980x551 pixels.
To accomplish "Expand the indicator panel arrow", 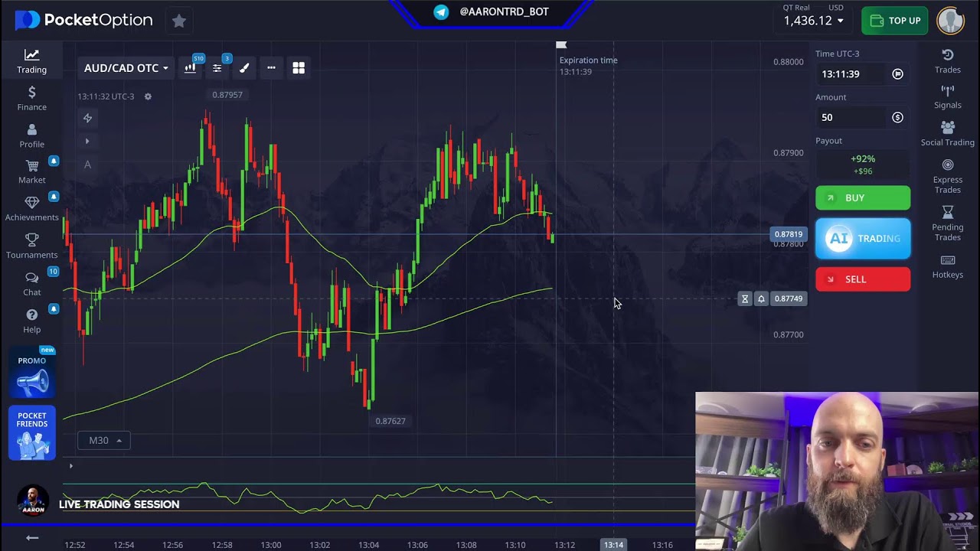I will tap(70, 466).
